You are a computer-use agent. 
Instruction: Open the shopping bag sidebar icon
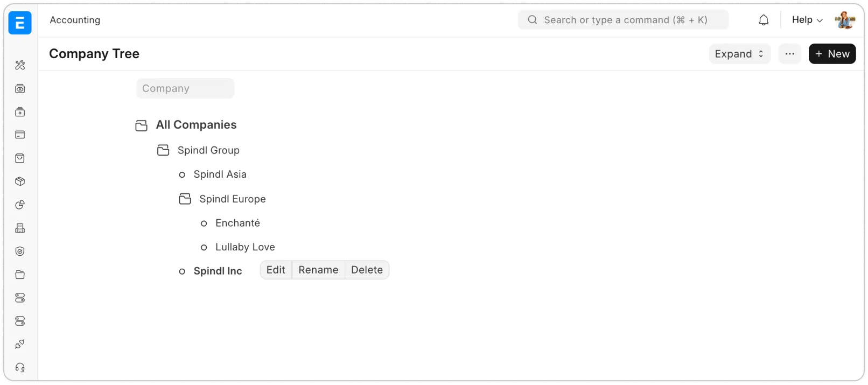pyautogui.click(x=20, y=158)
